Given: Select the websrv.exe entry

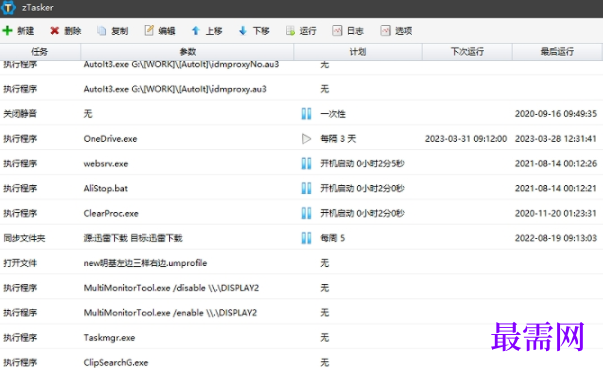Looking at the screenshot, I should coord(106,164).
